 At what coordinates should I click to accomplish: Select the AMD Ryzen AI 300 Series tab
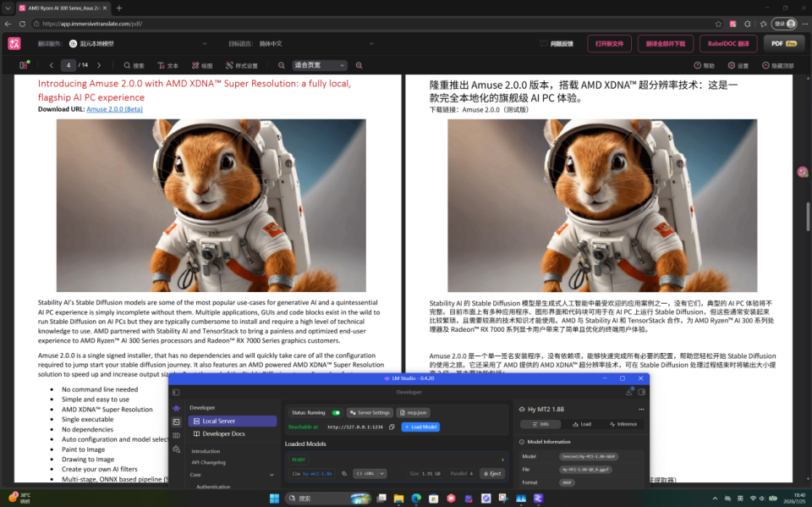coord(62,8)
